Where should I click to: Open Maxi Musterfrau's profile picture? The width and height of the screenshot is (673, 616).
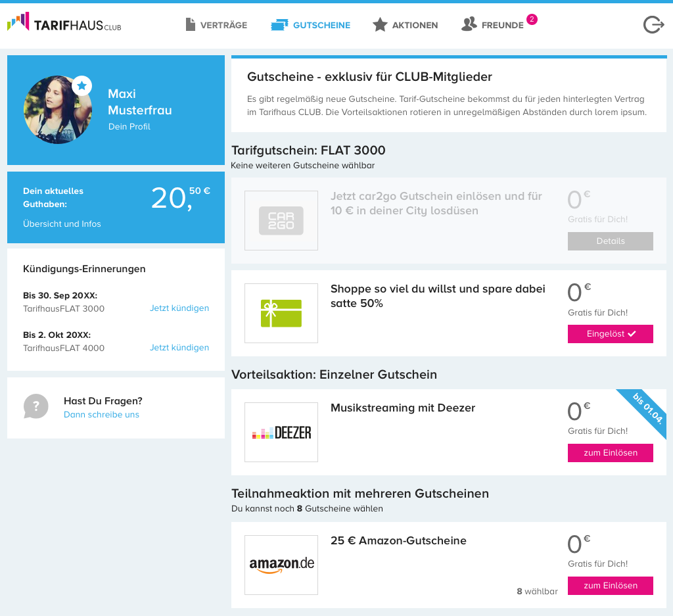pyautogui.click(x=58, y=110)
